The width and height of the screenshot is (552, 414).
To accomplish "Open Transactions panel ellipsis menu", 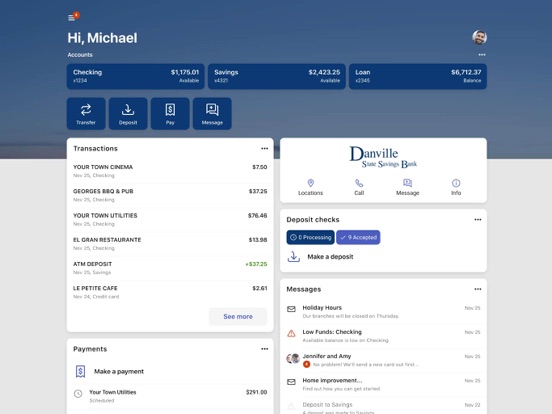I will 264,149.
